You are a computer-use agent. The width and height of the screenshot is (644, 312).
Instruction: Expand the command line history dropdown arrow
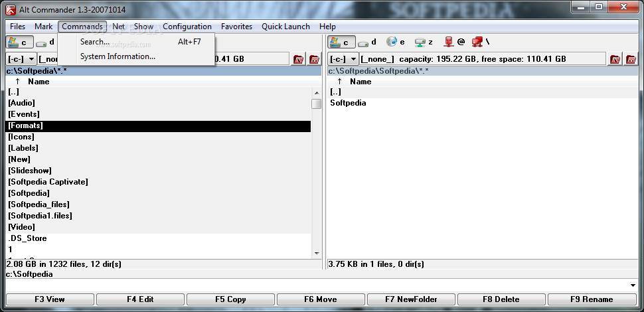[x=633, y=285]
